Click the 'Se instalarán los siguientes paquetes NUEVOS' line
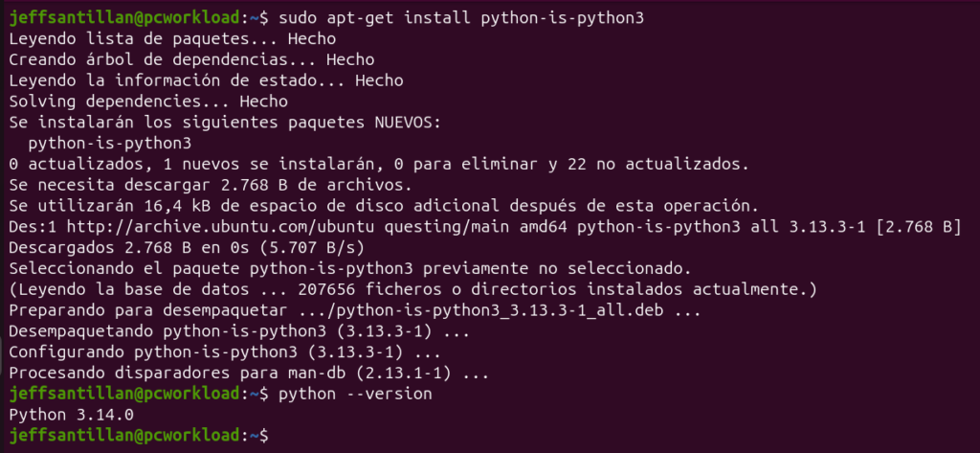980x453 pixels. pos(225,123)
